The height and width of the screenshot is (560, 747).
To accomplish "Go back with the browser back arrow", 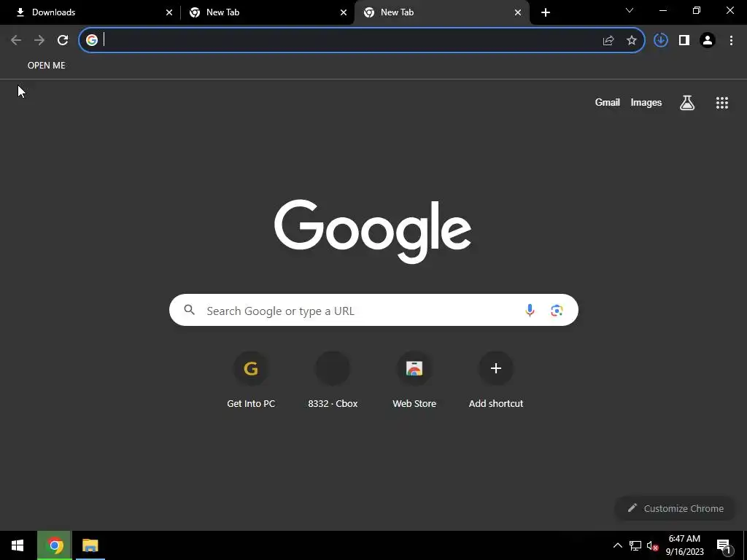I will coord(16,41).
